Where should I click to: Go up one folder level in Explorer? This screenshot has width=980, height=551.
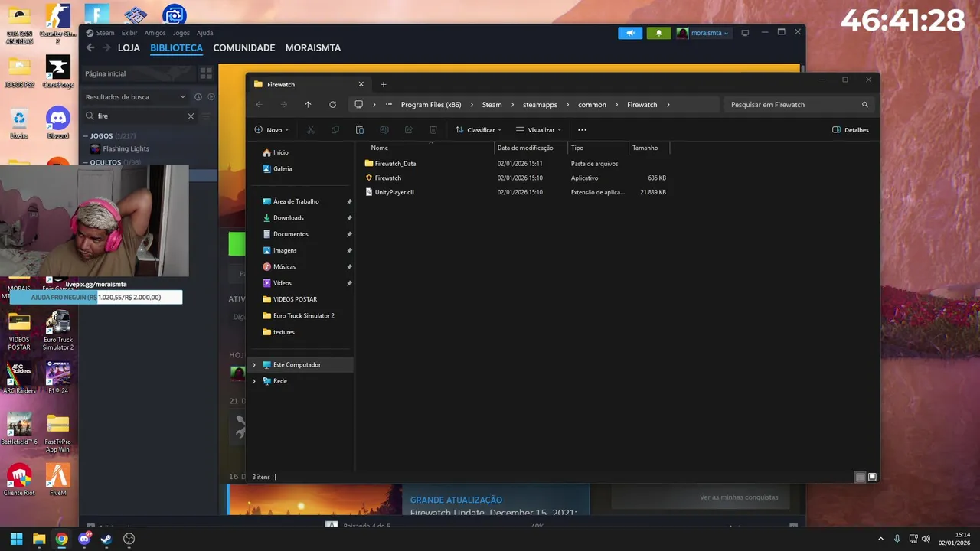pyautogui.click(x=308, y=105)
